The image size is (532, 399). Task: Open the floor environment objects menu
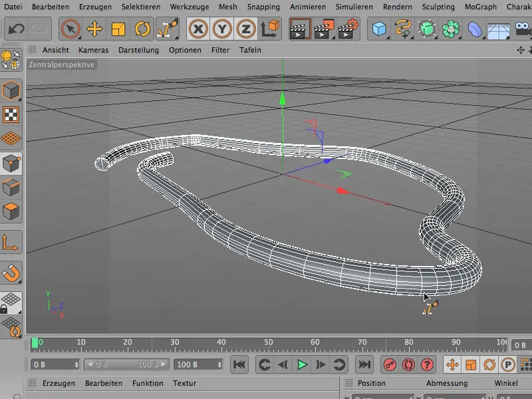(x=498, y=30)
